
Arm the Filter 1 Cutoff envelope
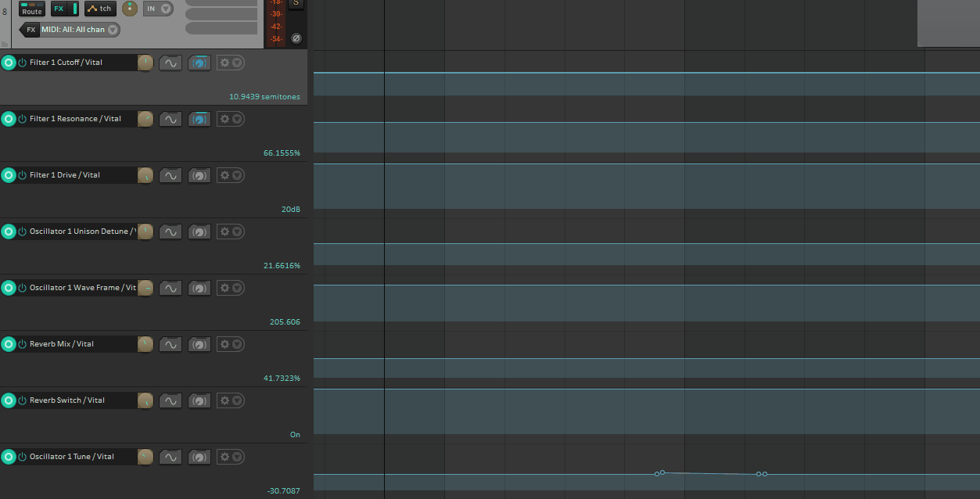(9, 63)
